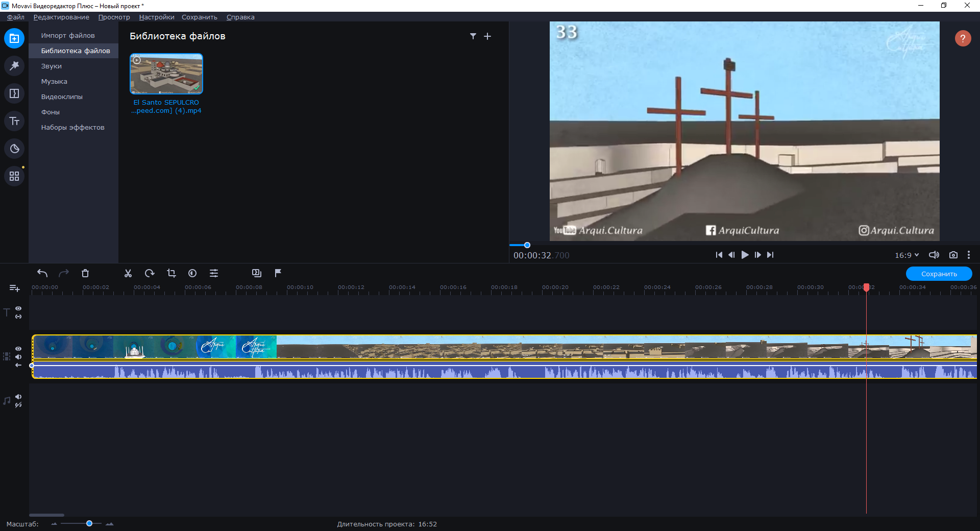Image resolution: width=980 pixels, height=531 pixels.
Task: Open the Фоны category
Action: tap(73, 112)
